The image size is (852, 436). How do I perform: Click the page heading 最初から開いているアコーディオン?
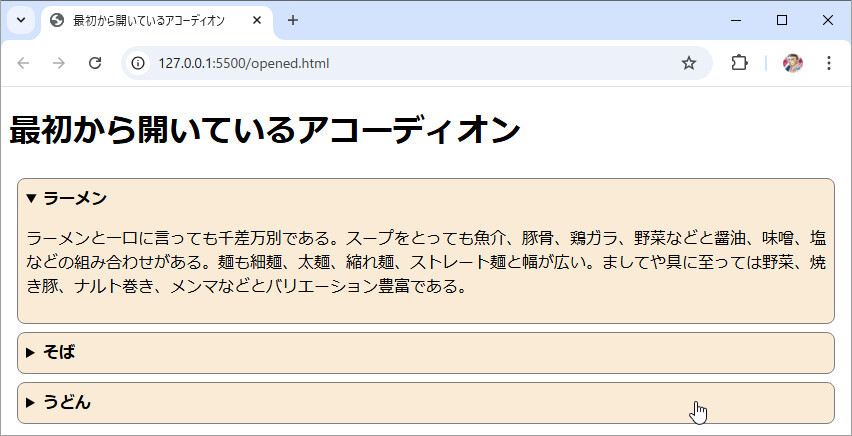(x=265, y=130)
